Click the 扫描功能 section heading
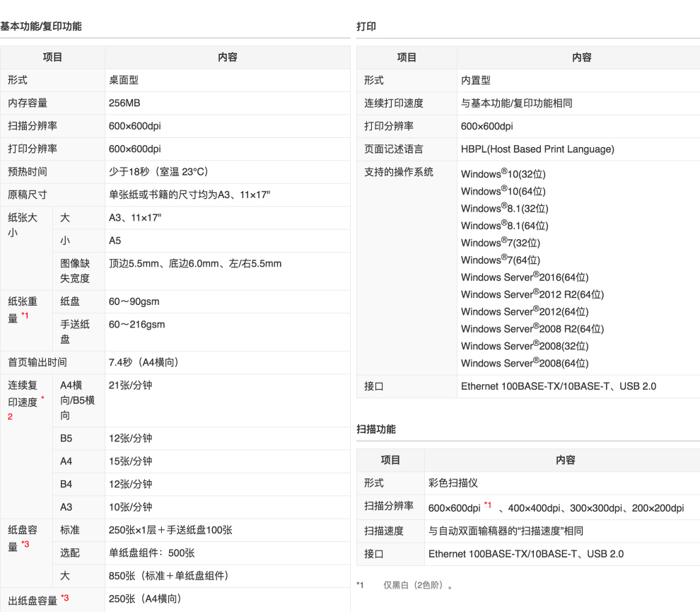The image size is (700, 612). coord(376,429)
